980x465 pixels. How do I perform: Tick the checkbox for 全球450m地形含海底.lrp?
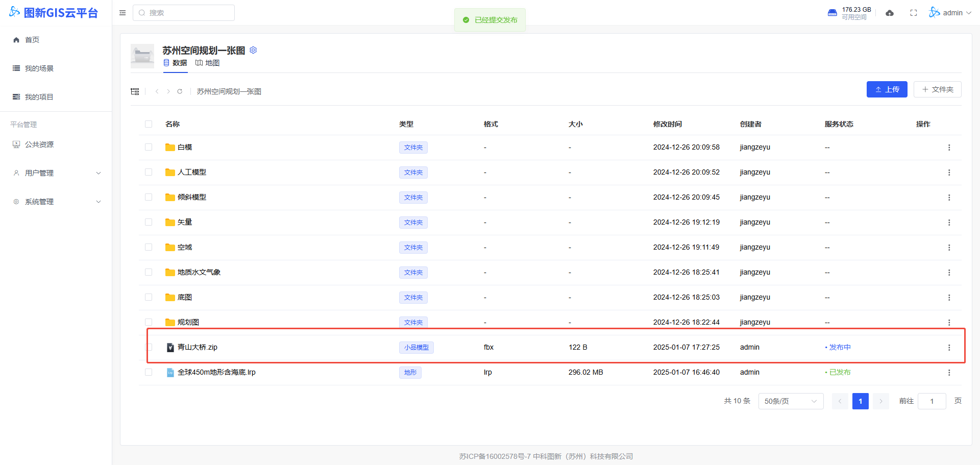tap(149, 372)
